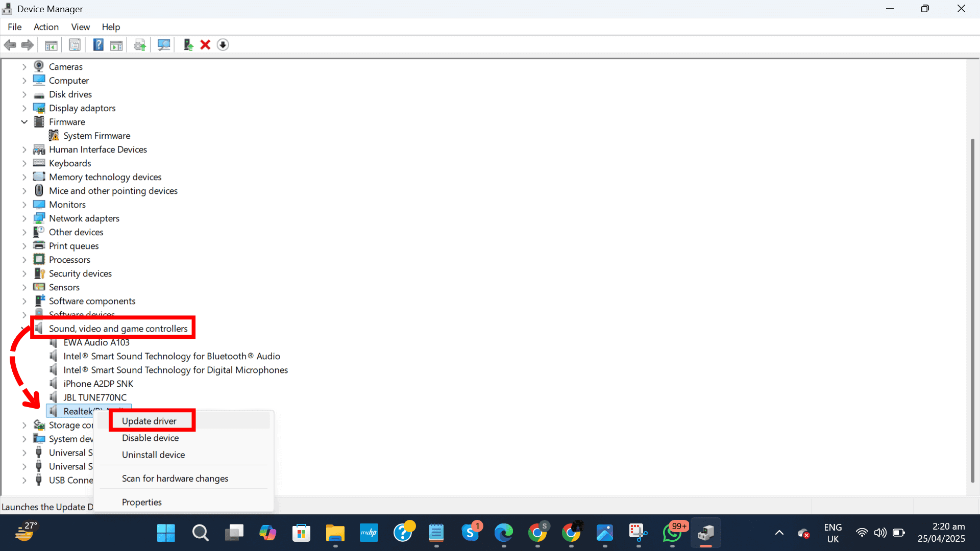This screenshot has width=980, height=551.
Task: Click the Update driver software toolbar icon
Action: tap(139, 45)
